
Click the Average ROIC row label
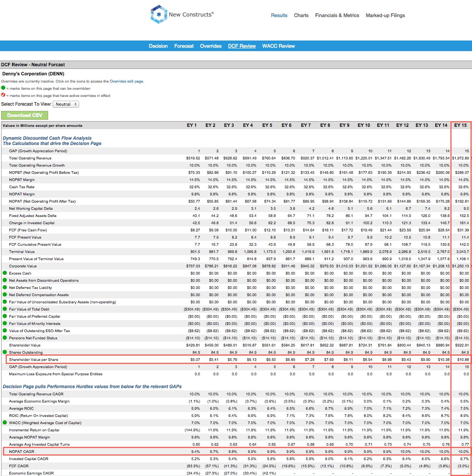[21, 409]
